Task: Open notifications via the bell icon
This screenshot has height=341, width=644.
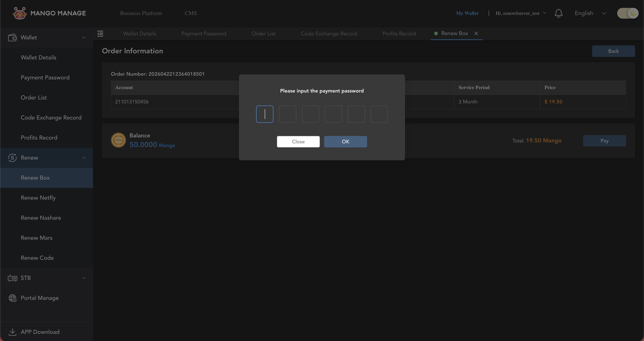Action: point(559,13)
